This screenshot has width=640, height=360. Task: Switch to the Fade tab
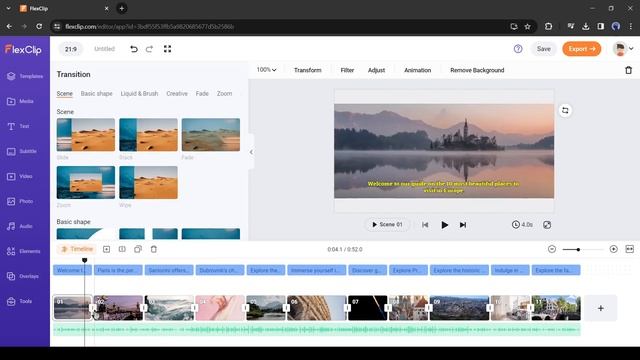pos(202,93)
